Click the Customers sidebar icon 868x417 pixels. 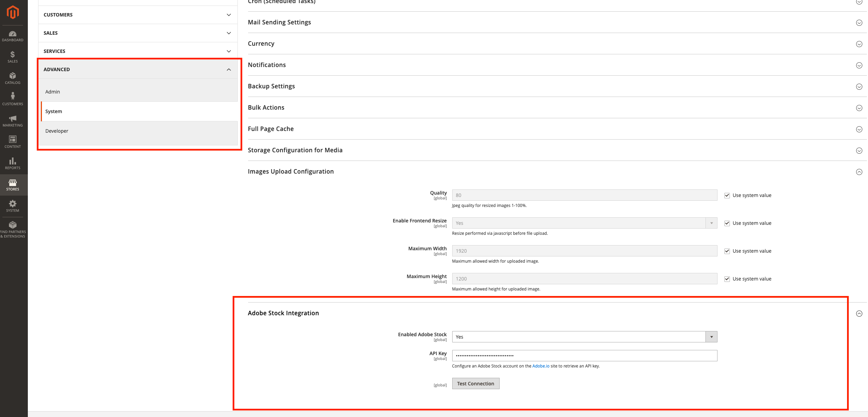[13, 99]
